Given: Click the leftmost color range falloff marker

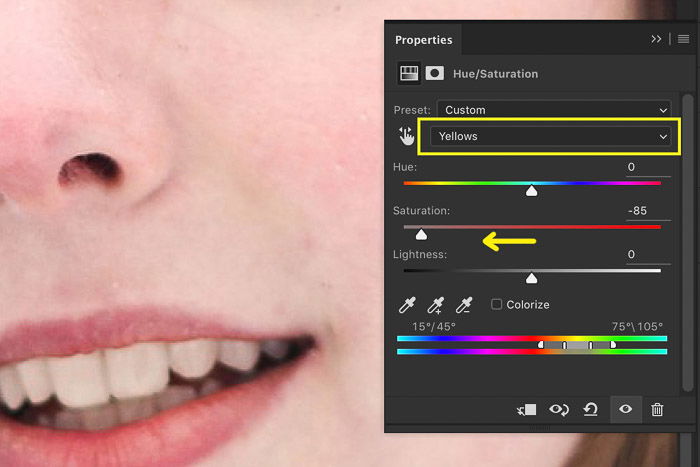Looking at the screenshot, I should tap(541, 345).
